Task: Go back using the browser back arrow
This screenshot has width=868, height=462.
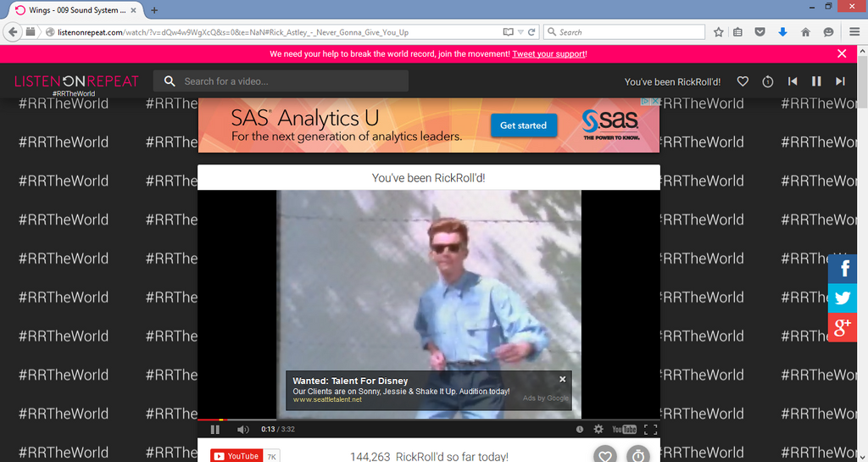Action: click(14, 32)
